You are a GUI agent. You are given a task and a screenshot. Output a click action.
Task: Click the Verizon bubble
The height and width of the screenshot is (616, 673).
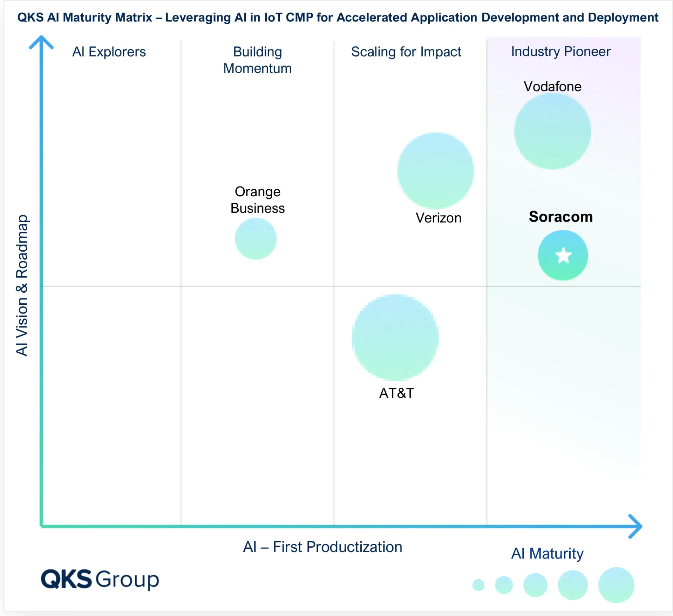tap(436, 171)
